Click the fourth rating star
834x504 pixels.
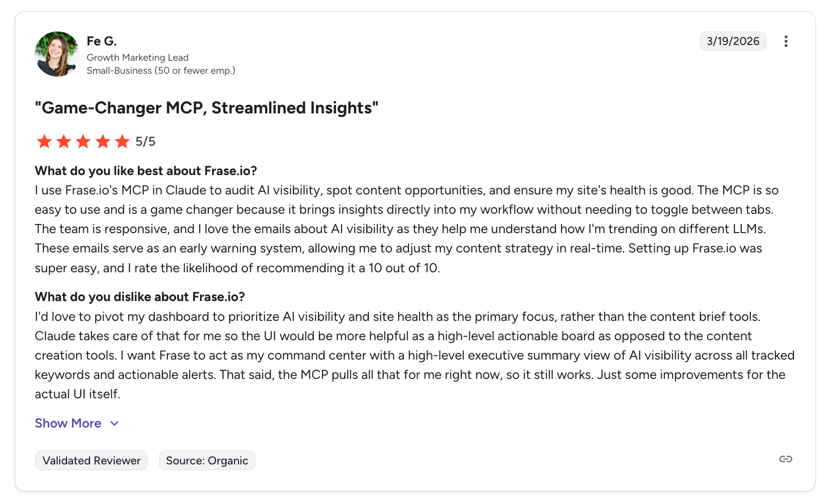pyautogui.click(x=103, y=141)
